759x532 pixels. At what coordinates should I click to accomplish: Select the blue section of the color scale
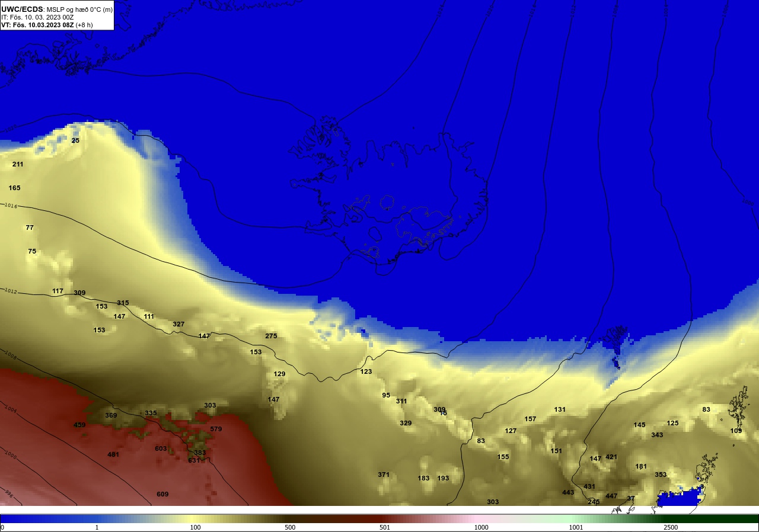coord(47,518)
